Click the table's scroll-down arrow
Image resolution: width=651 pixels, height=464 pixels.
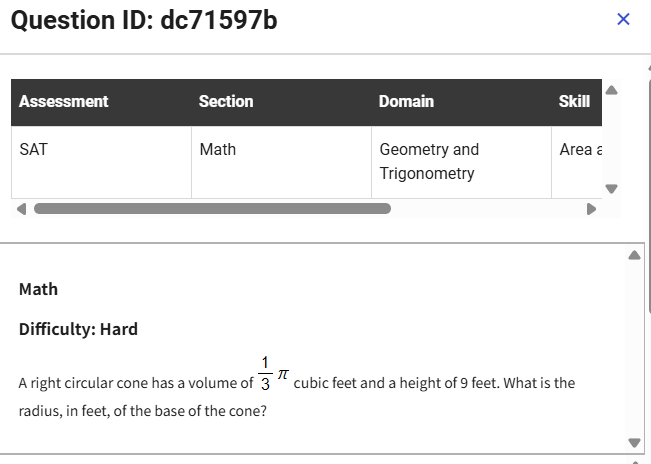click(x=612, y=188)
